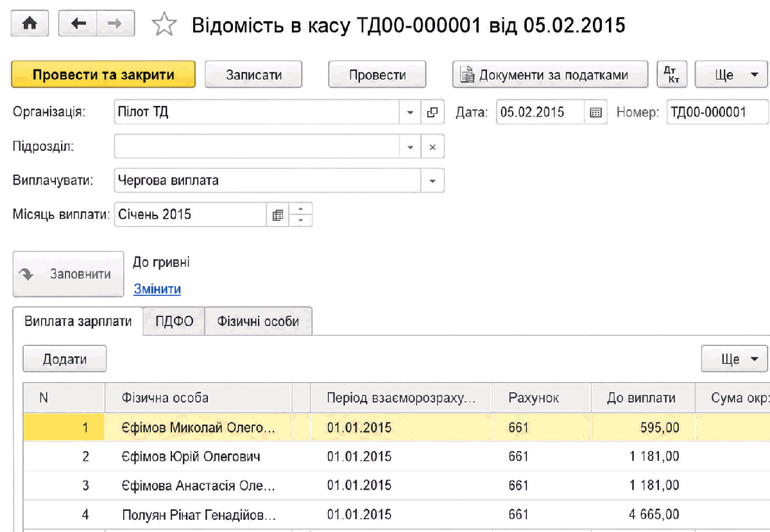770x532 pixels.
Task: Edit the Дата input field
Action: (540, 112)
